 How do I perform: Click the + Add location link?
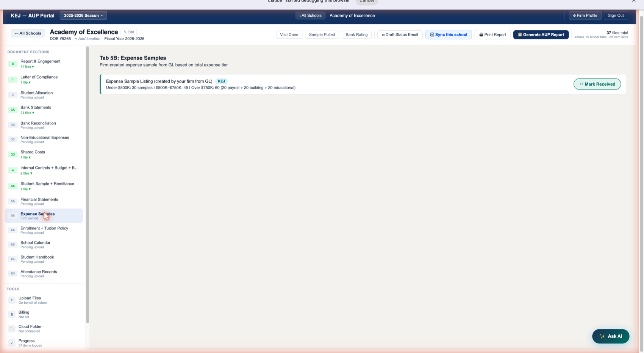coord(88,39)
